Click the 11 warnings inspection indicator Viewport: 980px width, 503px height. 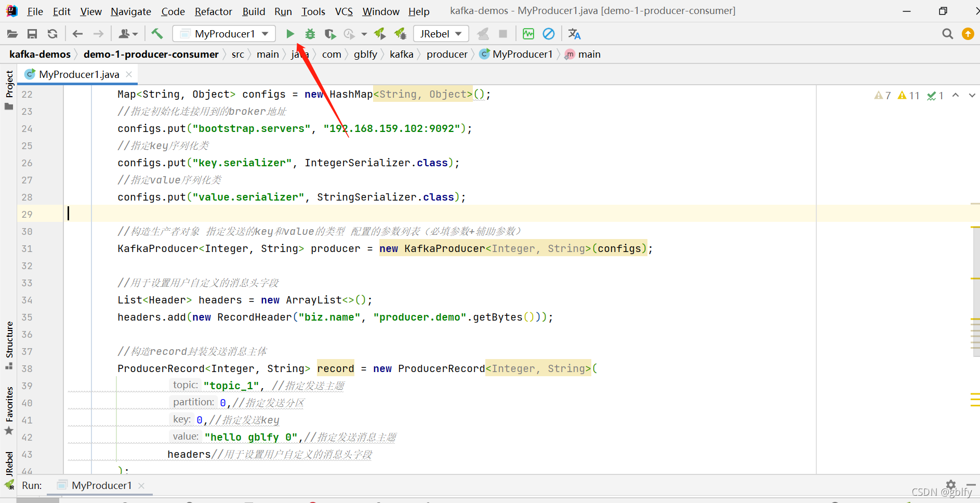pos(909,95)
